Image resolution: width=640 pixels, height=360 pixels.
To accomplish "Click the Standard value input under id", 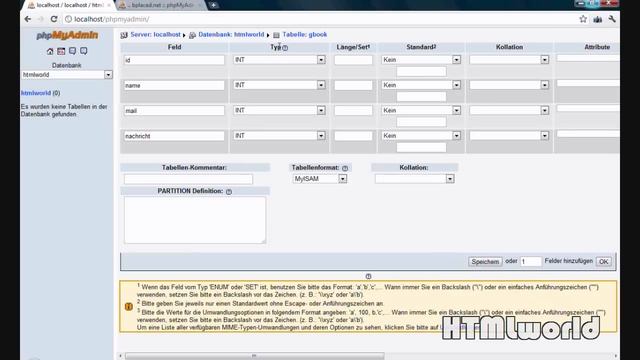I will point(421,72).
